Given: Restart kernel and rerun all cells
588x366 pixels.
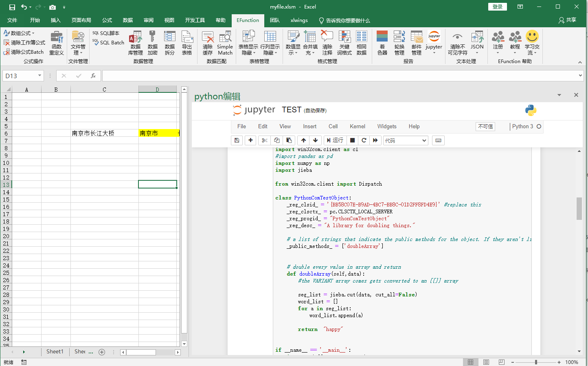Looking at the screenshot, I should 375,140.
